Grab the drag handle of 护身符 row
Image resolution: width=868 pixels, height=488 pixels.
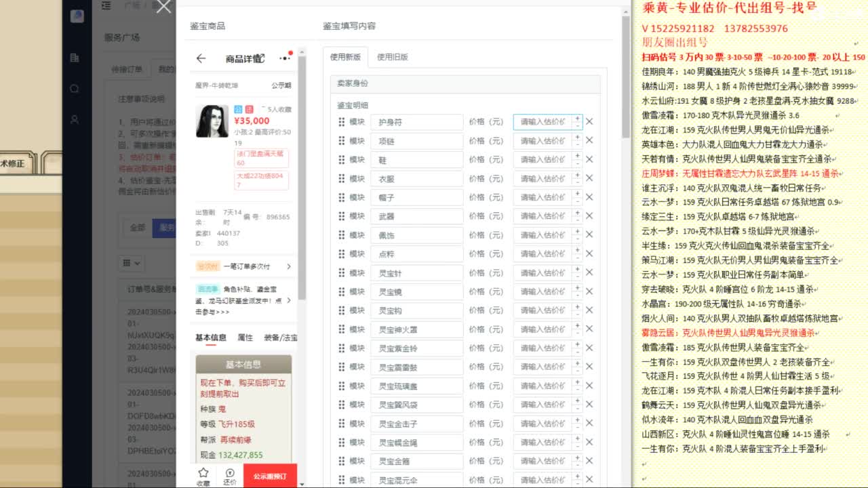pos(342,122)
